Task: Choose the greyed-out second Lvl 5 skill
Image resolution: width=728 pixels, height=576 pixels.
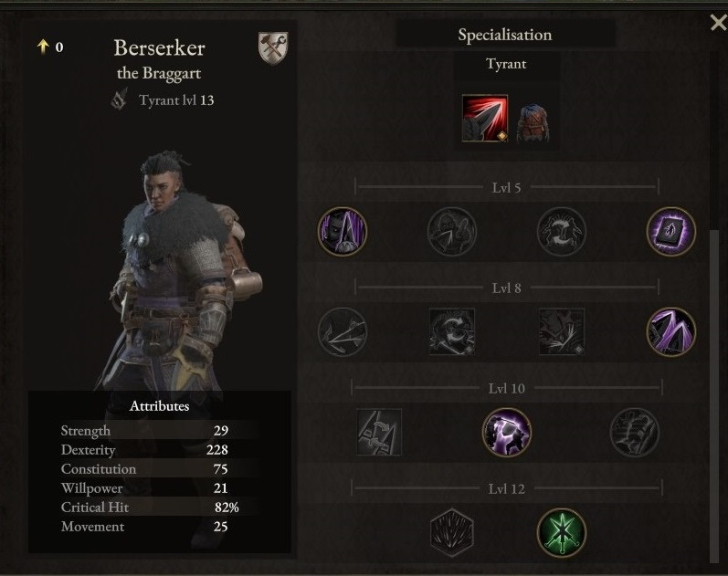Action: click(452, 231)
